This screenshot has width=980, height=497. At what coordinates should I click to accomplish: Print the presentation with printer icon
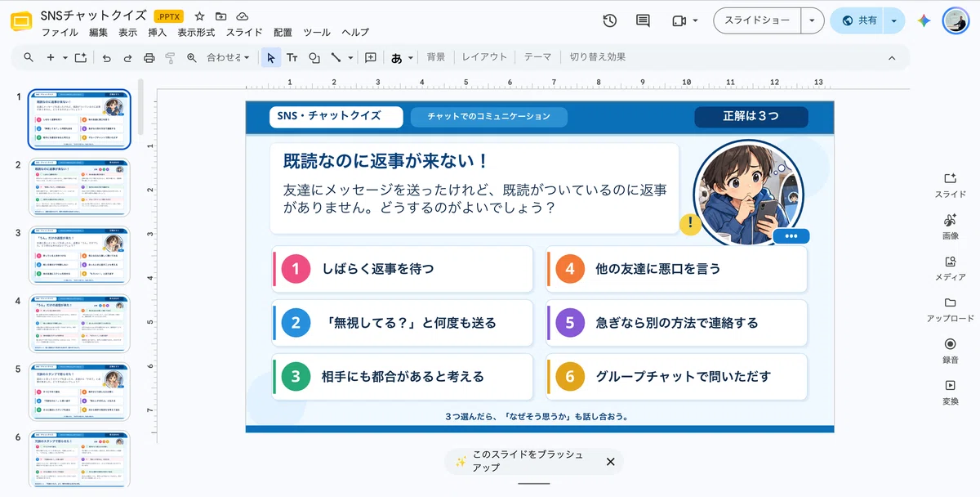pyautogui.click(x=149, y=57)
